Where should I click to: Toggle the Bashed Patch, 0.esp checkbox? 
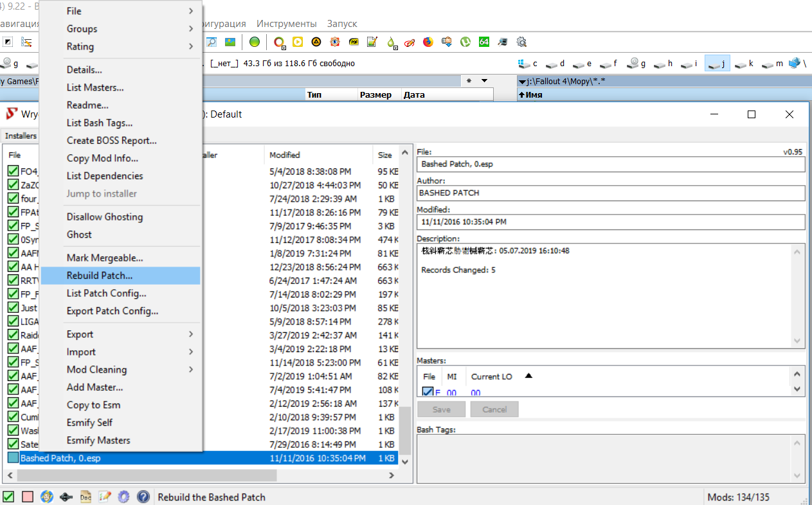pyautogui.click(x=13, y=458)
